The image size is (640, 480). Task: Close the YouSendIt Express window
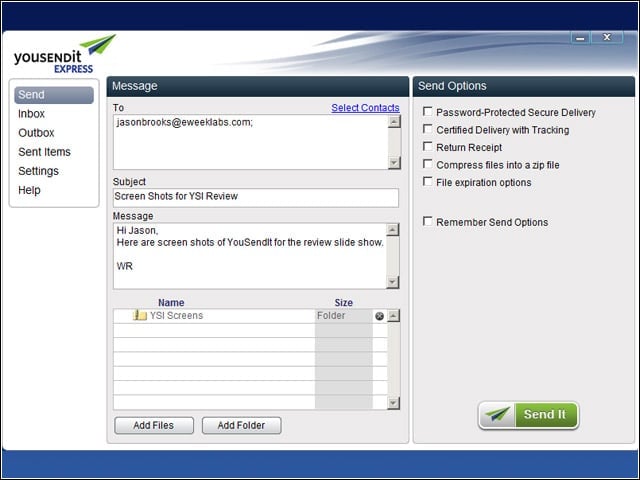tap(607, 38)
